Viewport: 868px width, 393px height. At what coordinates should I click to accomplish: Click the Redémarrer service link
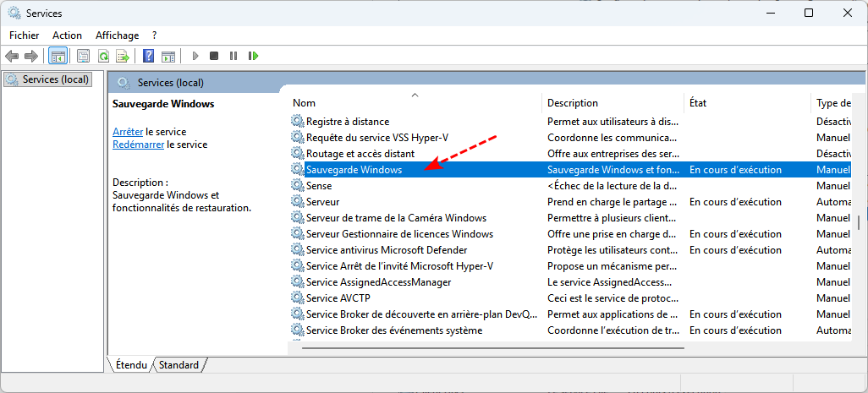(x=138, y=145)
